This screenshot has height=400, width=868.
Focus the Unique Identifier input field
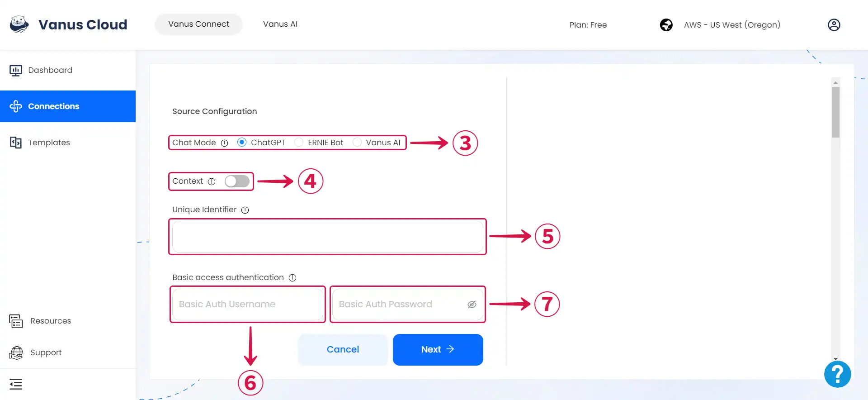[x=328, y=237]
